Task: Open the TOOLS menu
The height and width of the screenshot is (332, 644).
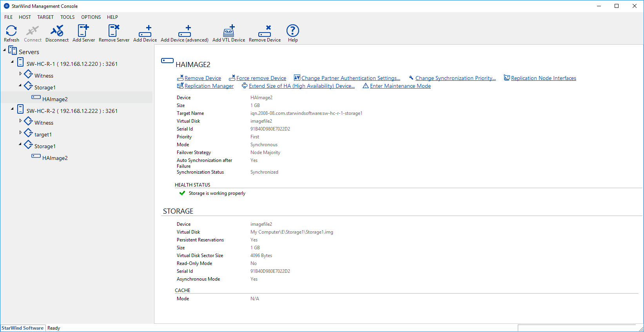Action: point(67,17)
